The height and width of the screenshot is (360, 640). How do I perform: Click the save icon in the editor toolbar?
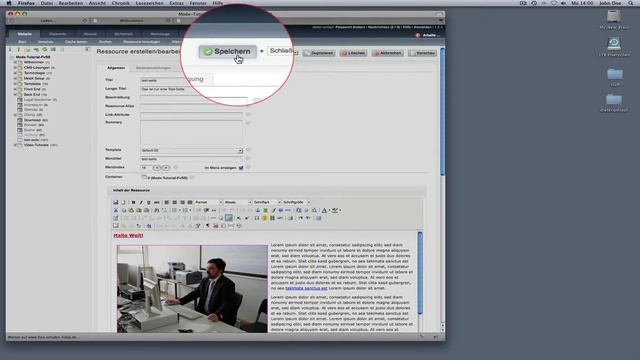pos(116,202)
